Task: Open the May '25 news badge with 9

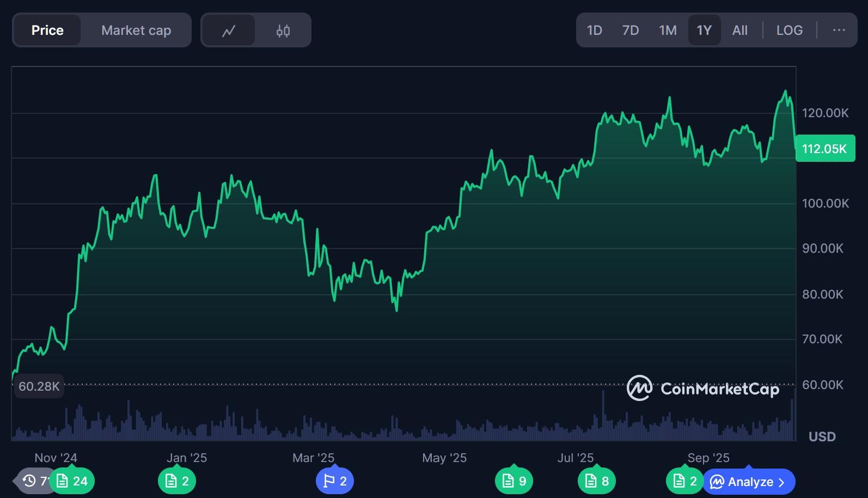Action: [x=514, y=481]
